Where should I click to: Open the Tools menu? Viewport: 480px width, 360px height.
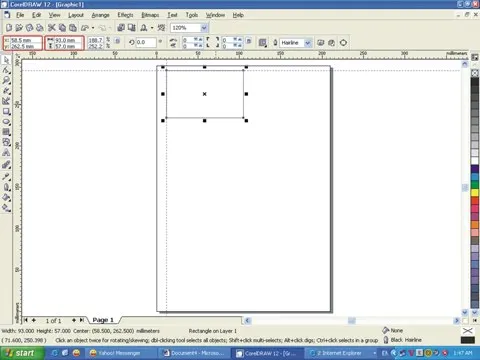[x=192, y=15]
